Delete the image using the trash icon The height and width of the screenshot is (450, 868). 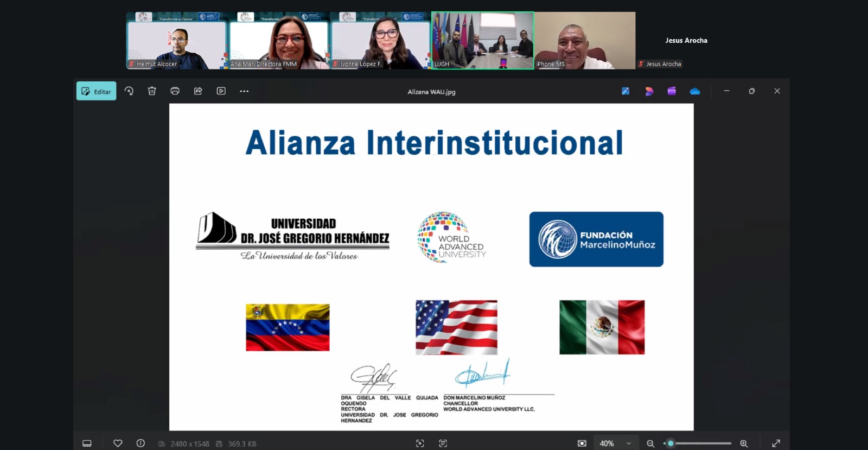tap(152, 91)
